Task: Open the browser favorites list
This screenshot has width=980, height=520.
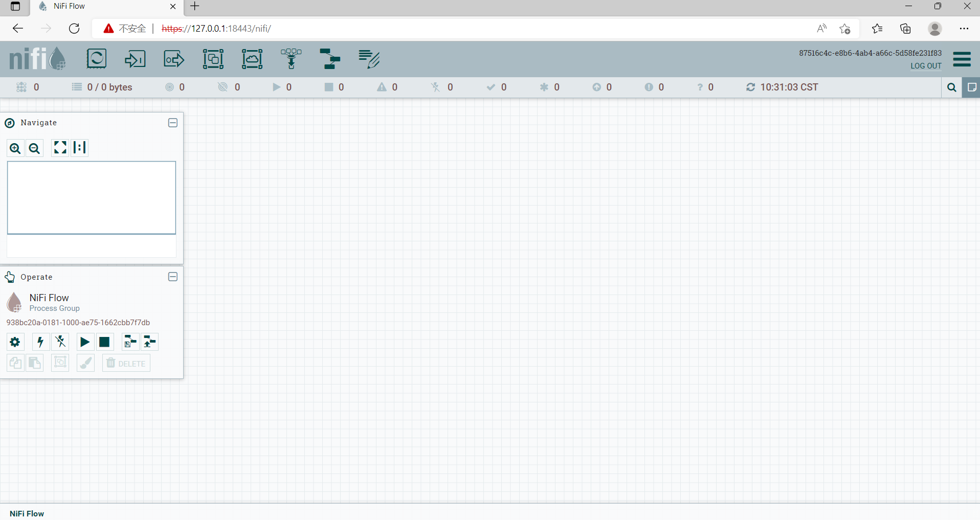Action: point(877,29)
